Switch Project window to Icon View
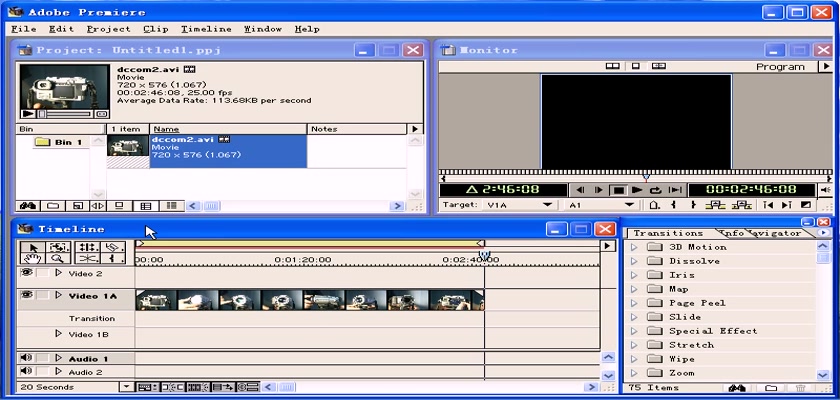Viewport: 840px width, 400px height. click(119, 206)
